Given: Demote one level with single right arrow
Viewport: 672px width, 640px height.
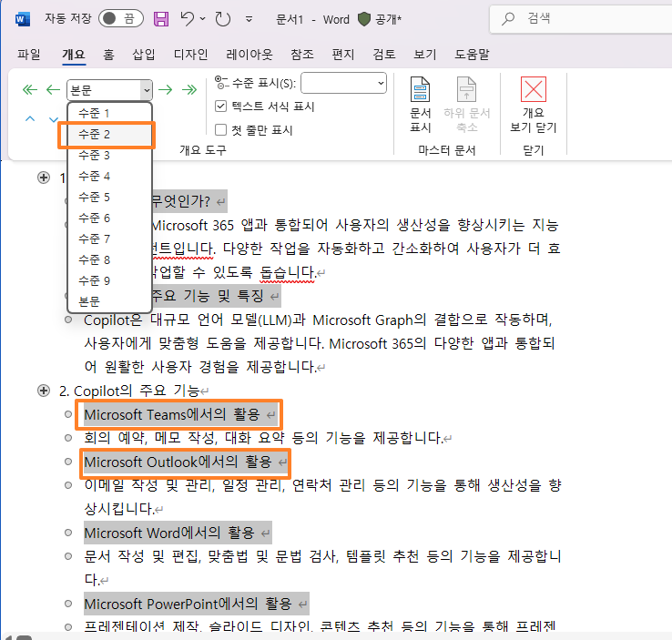Looking at the screenshot, I should (x=166, y=89).
